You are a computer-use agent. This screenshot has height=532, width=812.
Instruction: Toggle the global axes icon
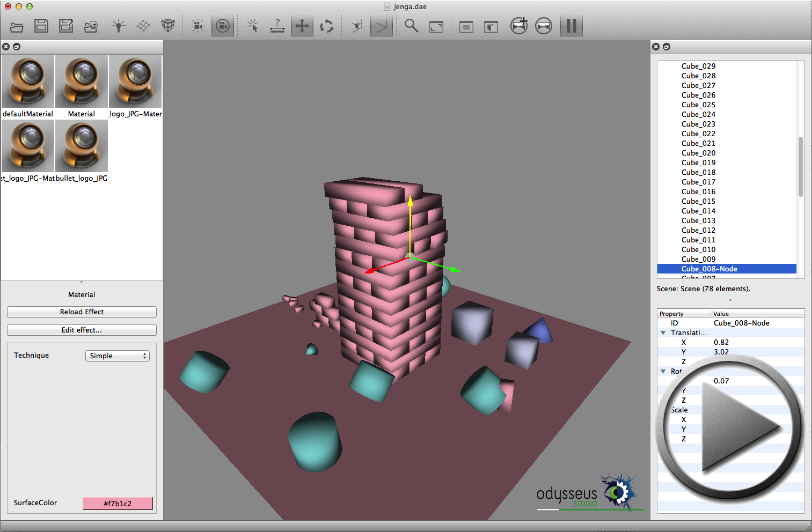[382, 26]
